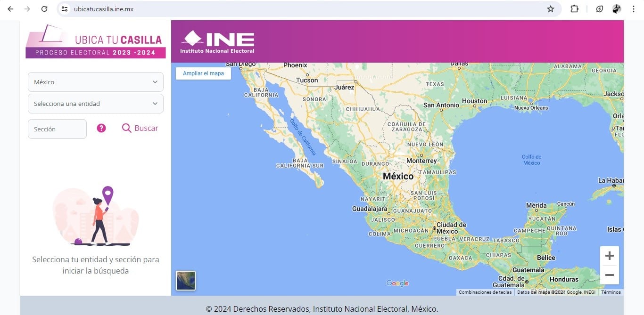Click the INE Instituto Nacional Electoral logo
Image resolution: width=644 pixels, height=315 pixels.
[x=217, y=42]
